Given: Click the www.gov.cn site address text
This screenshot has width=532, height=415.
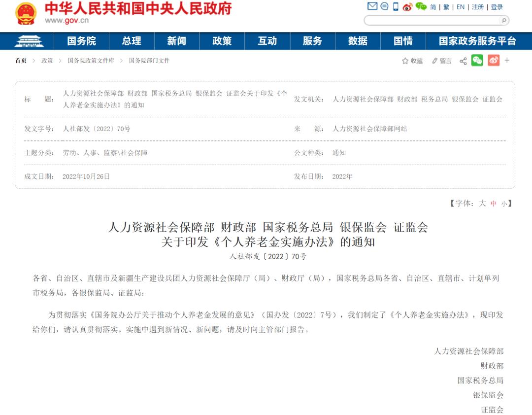Looking at the screenshot, I should 67,20.
